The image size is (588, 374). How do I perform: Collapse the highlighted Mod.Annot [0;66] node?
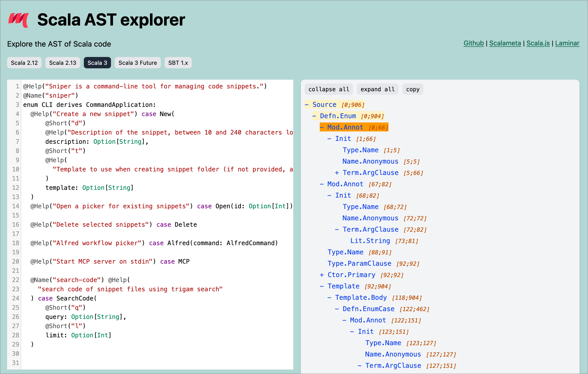point(322,127)
